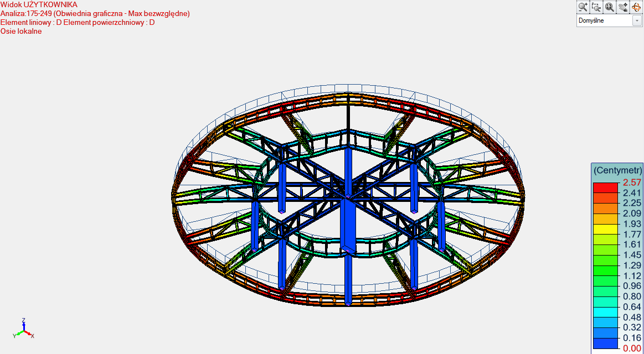Image resolution: width=644 pixels, height=354 pixels.
Task: Activate the orange 3D orbit rotate tool
Action: pos(636,7)
